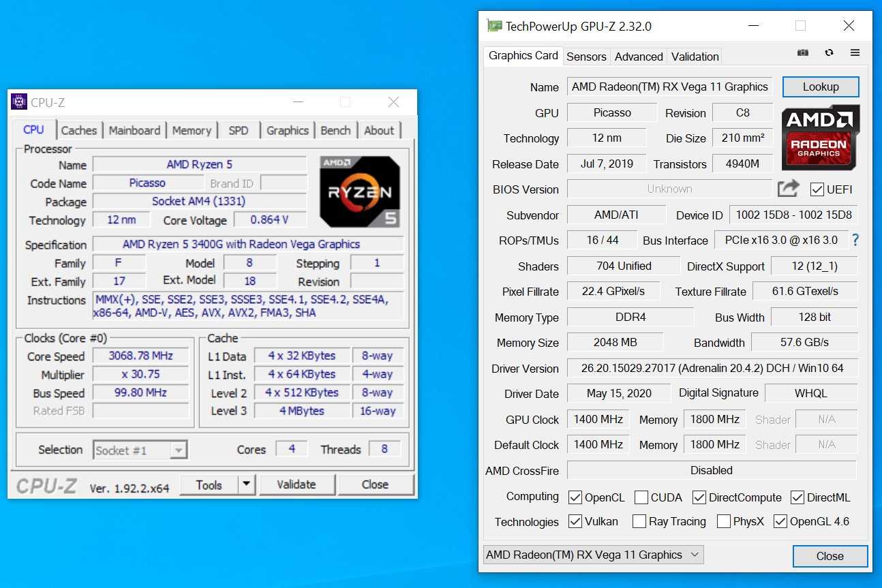Image resolution: width=882 pixels, height=588 pixels.
Task: Enable the Ray Tracing checkbox
Action: (x=639, y=522)
